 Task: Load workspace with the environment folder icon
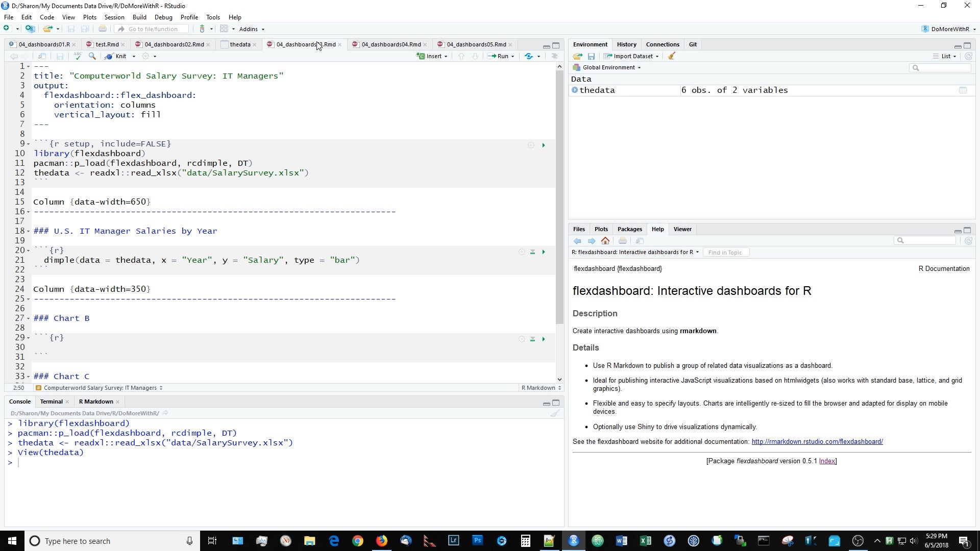[578, 56]
